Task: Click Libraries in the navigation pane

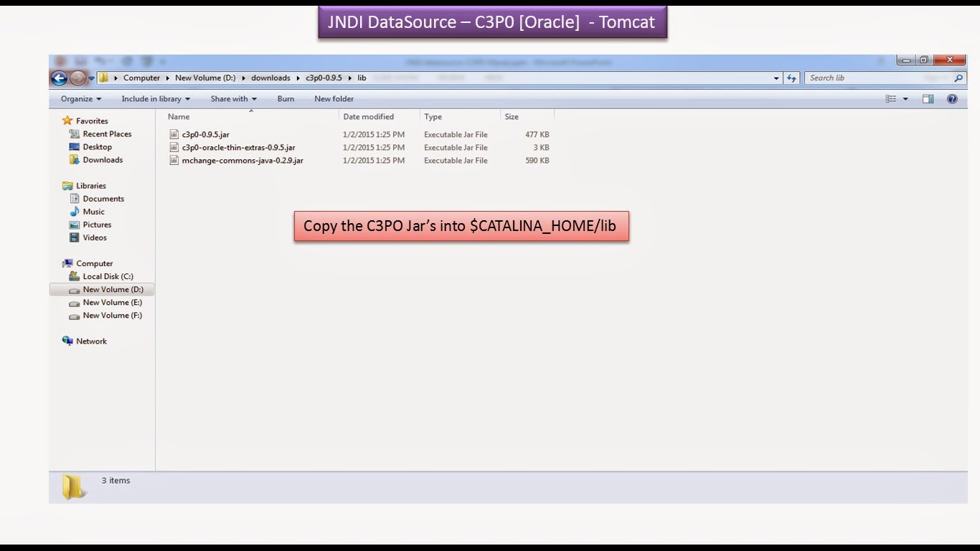Action: click(91, 186)
